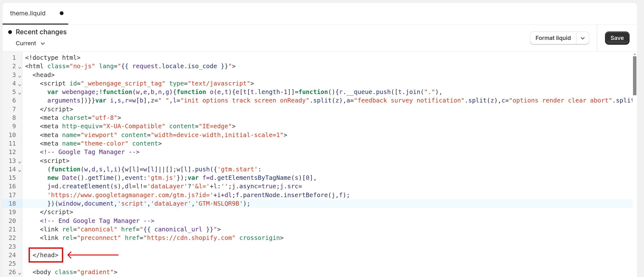Collapse the GTM script tag on line 13

click(x=20, y=162)
